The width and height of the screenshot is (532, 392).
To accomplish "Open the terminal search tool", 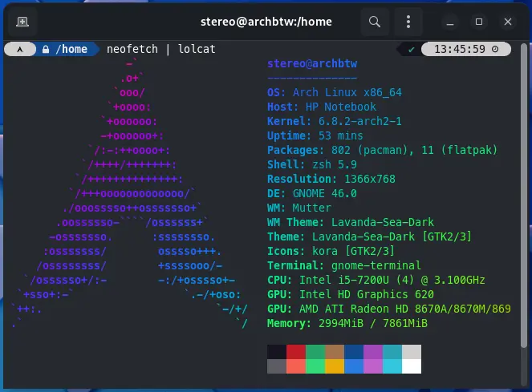I will click(375, 22).
